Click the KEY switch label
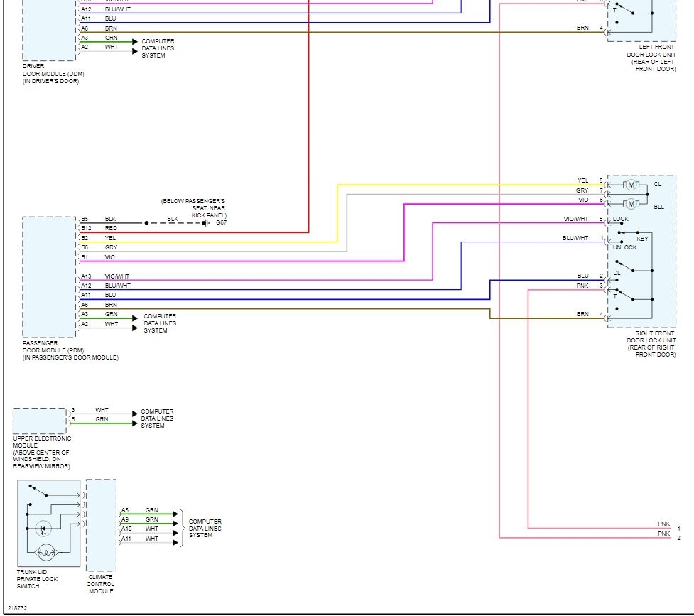The height and width of the screenshot is (616, 694). click(x=642, y=239)
